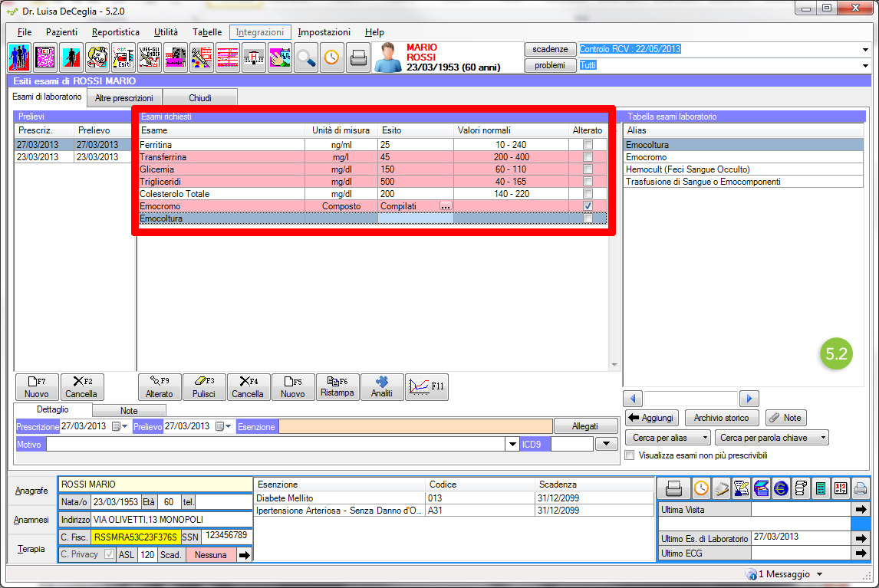Uncheck the Alterato box for Emocromo

[x=588, y=206]
